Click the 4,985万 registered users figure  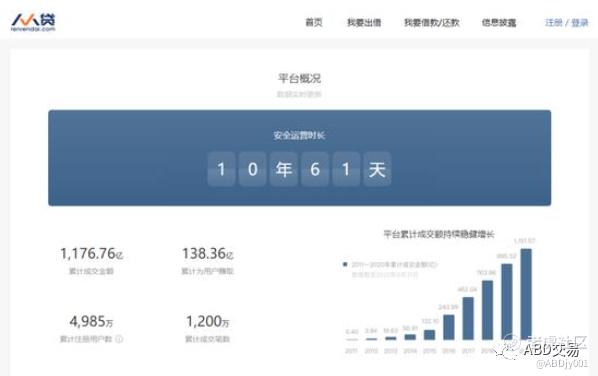pyautogui.click(x=92, y=321)
